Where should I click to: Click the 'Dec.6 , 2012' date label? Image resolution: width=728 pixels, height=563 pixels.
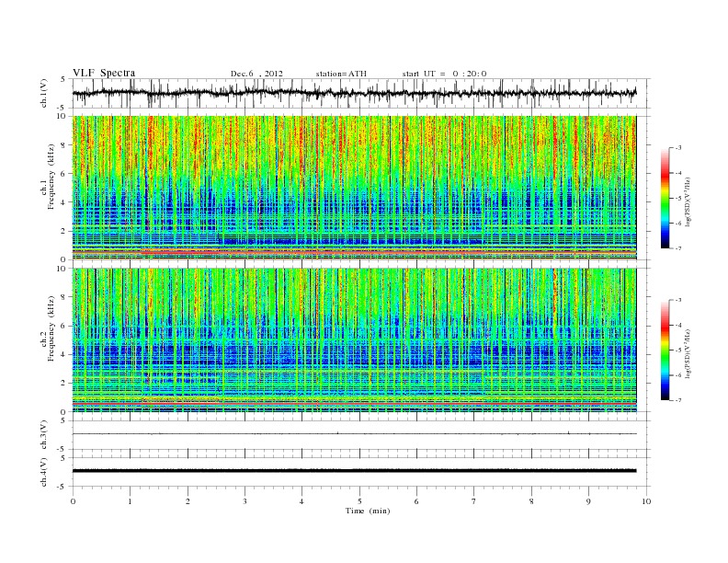coord(256,74)
